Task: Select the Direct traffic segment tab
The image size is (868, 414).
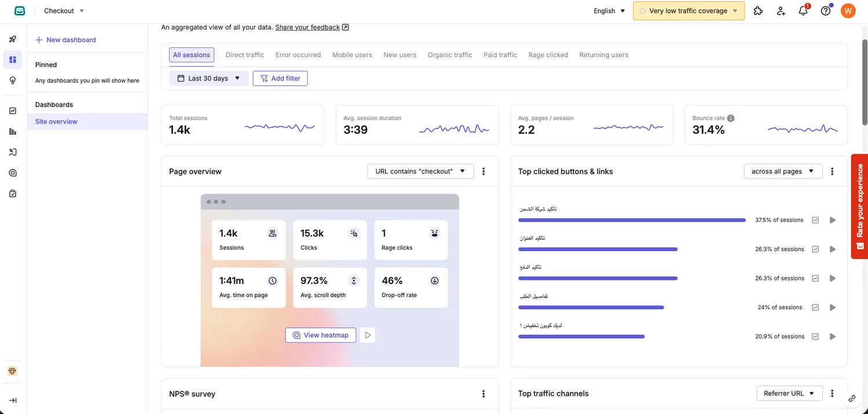Action: click(245, 55)
